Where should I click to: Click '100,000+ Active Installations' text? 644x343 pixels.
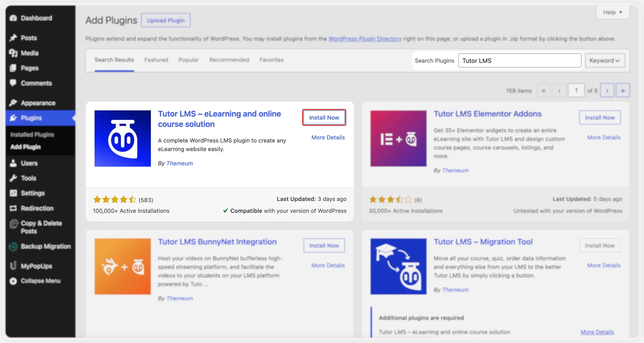tap(131, 211)
